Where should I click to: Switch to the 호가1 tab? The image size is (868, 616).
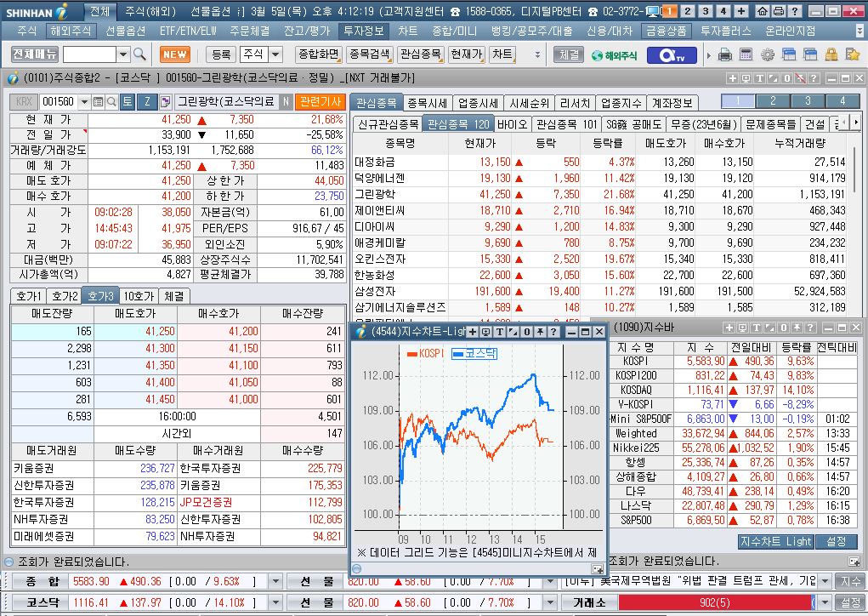tap(28, 296)
